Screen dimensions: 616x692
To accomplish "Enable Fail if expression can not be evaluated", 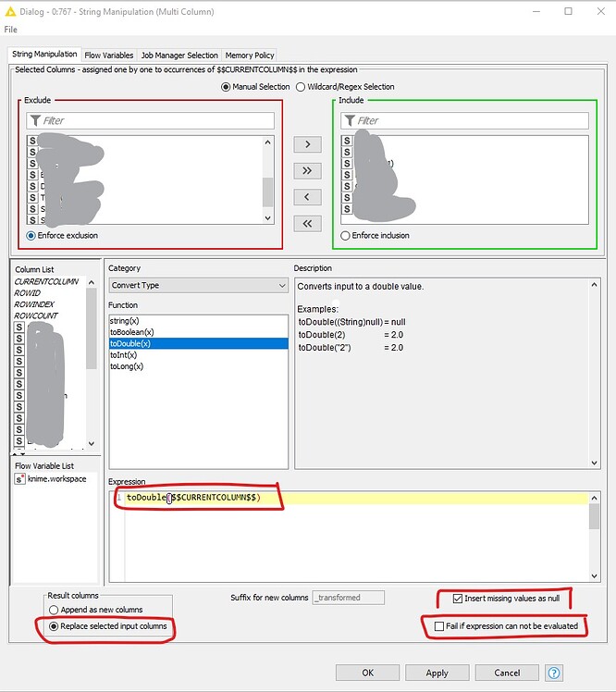I will click(x=439, y=626).
